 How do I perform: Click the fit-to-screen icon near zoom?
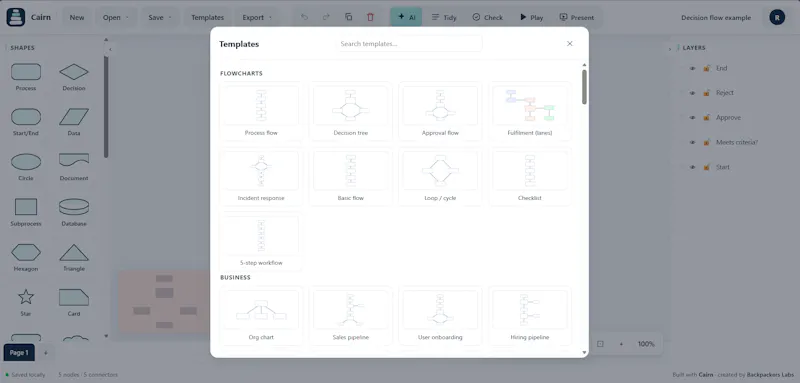600,344
